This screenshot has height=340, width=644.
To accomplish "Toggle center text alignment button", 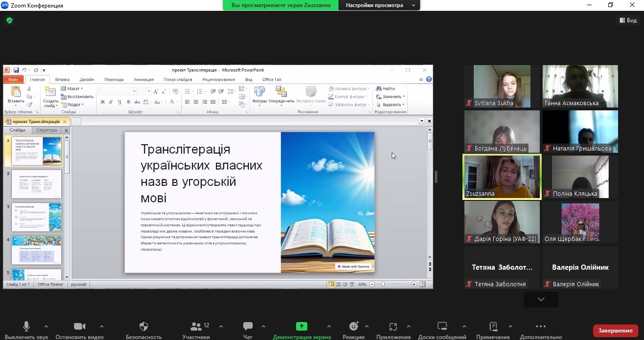I will tap(196, 102).
